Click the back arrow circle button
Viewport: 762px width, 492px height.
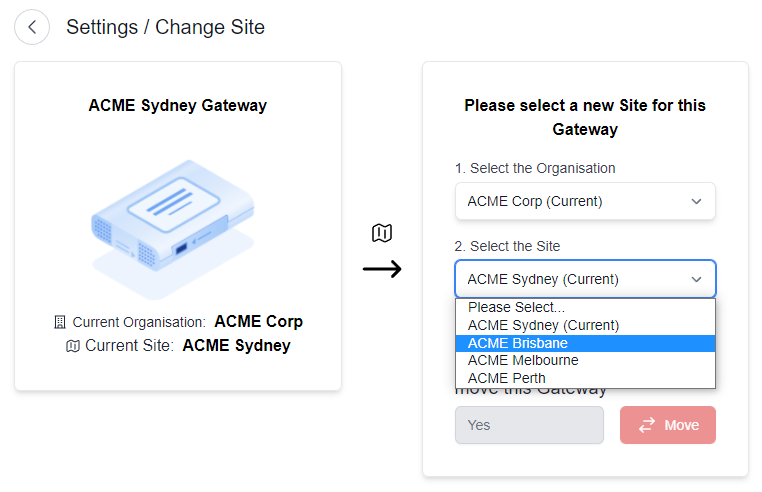point(32,27)
